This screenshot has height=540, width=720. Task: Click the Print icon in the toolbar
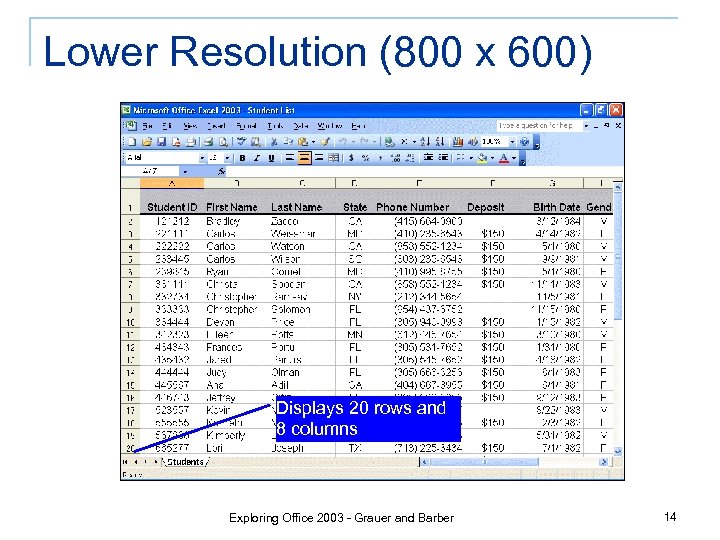(208, 142)
